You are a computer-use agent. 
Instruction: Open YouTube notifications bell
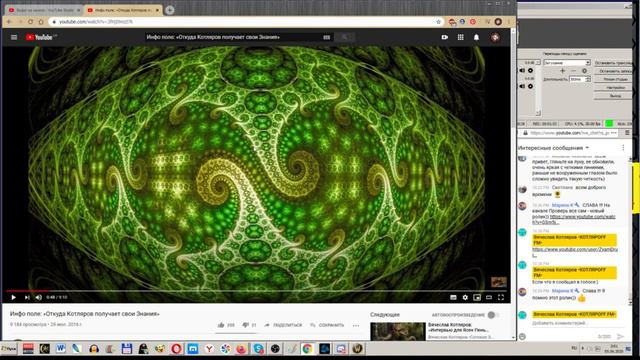476,37
